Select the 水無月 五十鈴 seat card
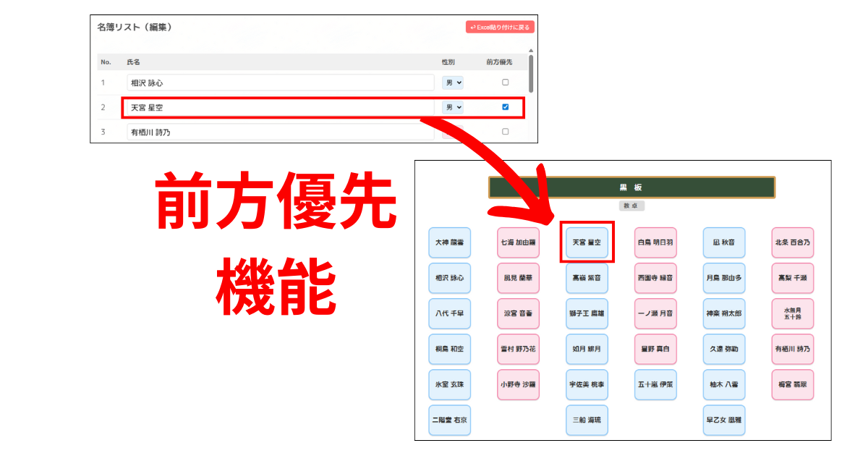Image resolution: width=868 pixels, height=456 pixels. [x=792, y=313]
